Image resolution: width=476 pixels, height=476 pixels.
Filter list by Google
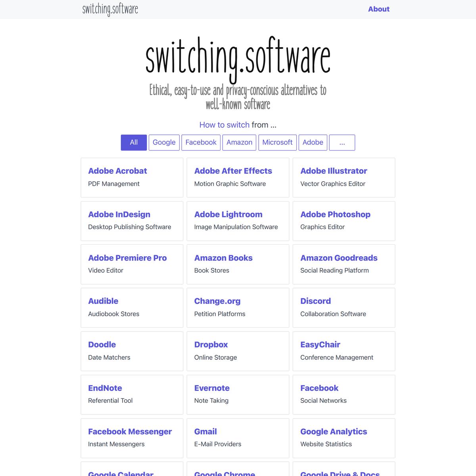tap(164, 142)
